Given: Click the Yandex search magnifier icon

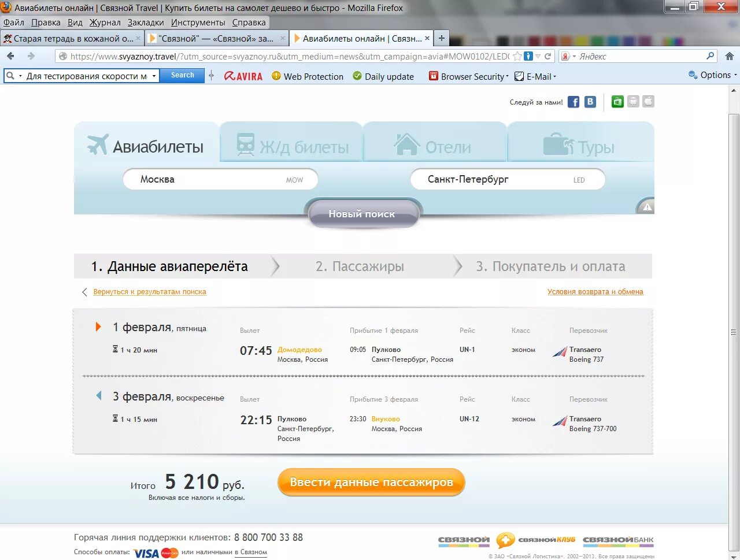Looking at the screenshot, I should click(711, 56).
